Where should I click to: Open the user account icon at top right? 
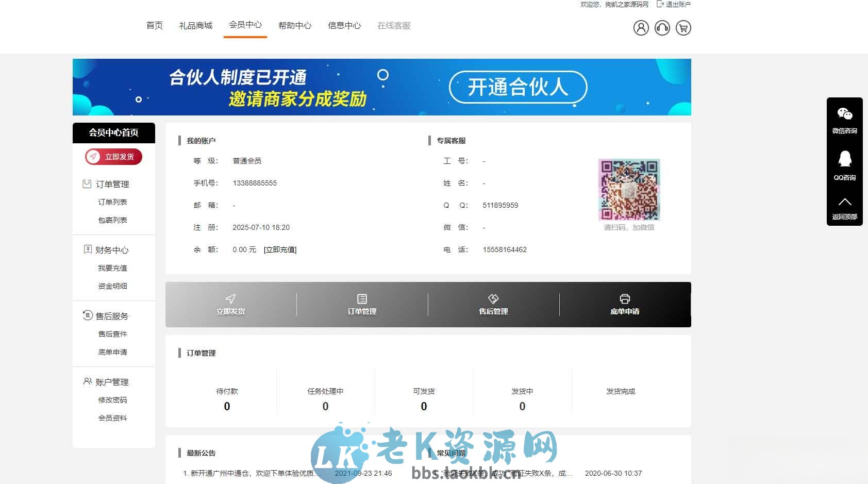pyautogui.click(x=641, y=28)
